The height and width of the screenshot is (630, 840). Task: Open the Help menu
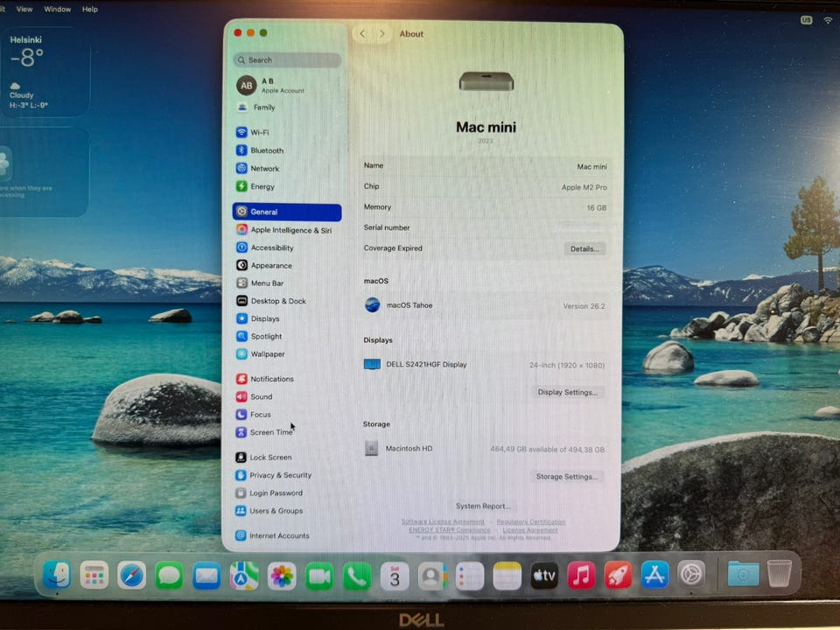click(90, 9)
